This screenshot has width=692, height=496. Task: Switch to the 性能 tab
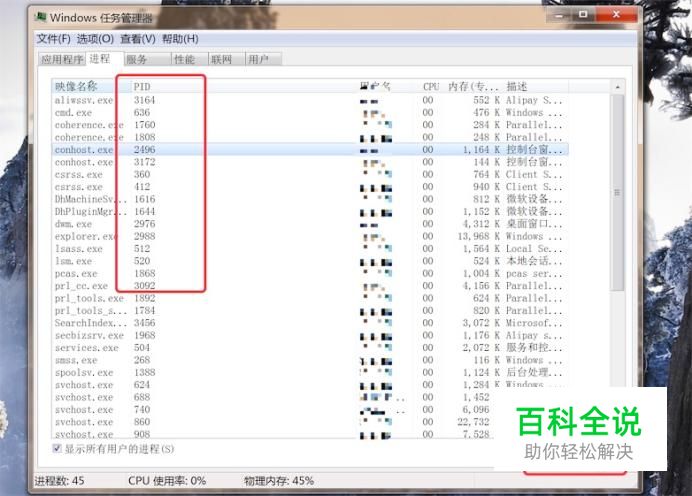pos(189,59)
